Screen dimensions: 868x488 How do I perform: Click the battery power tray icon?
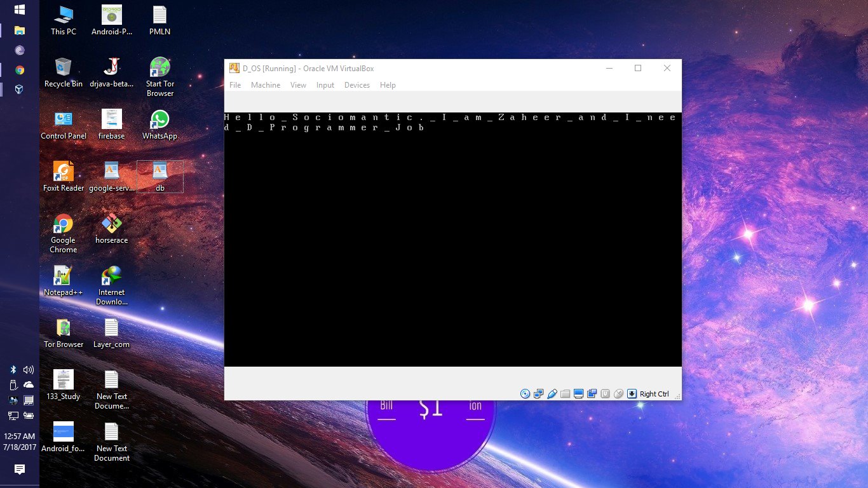[x=29, y=416]
